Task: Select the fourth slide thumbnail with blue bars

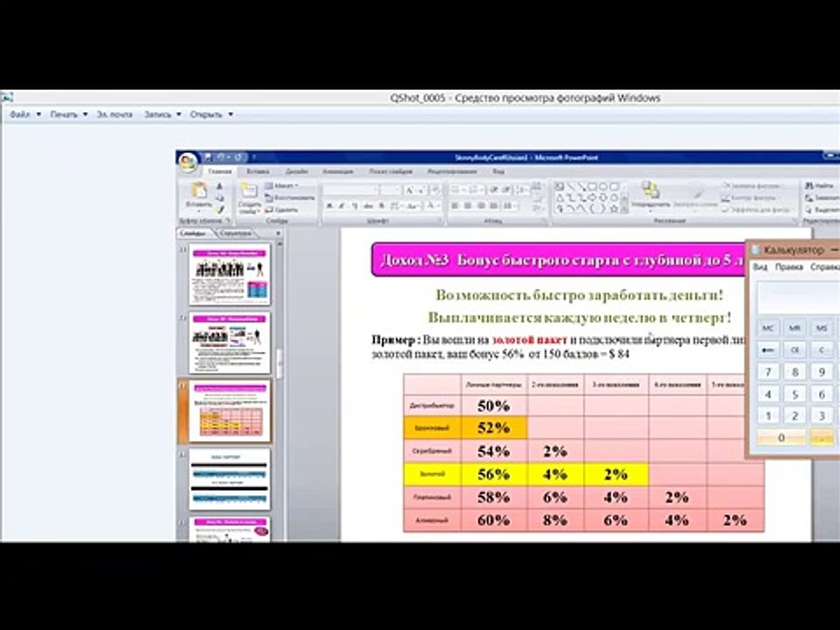Action: 230,479
